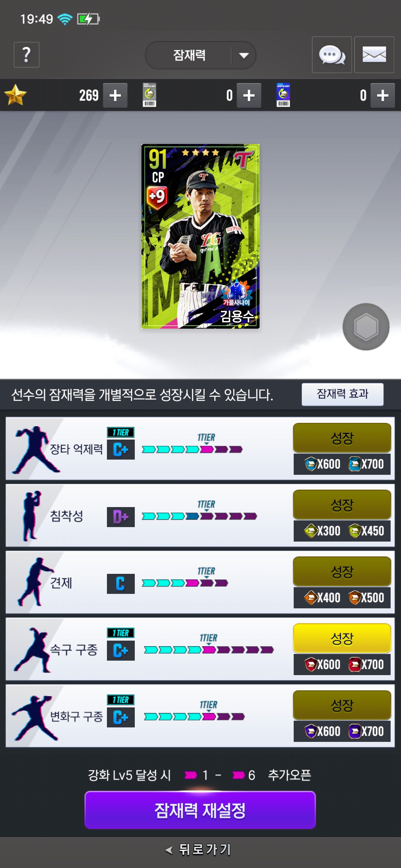Screen dimensions: 401x868
Task: Tap the 잠재력 효과 button
Action: click(342, 394)
